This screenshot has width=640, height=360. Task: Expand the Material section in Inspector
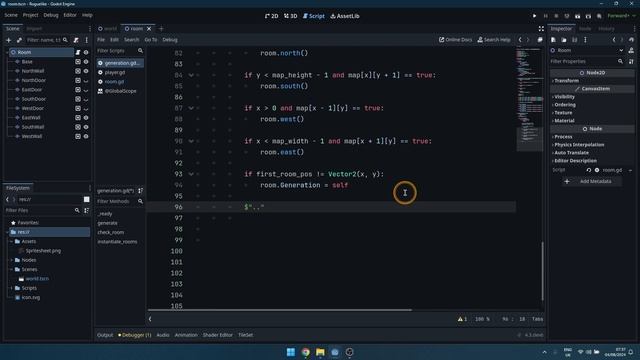[x=592, y=120]
